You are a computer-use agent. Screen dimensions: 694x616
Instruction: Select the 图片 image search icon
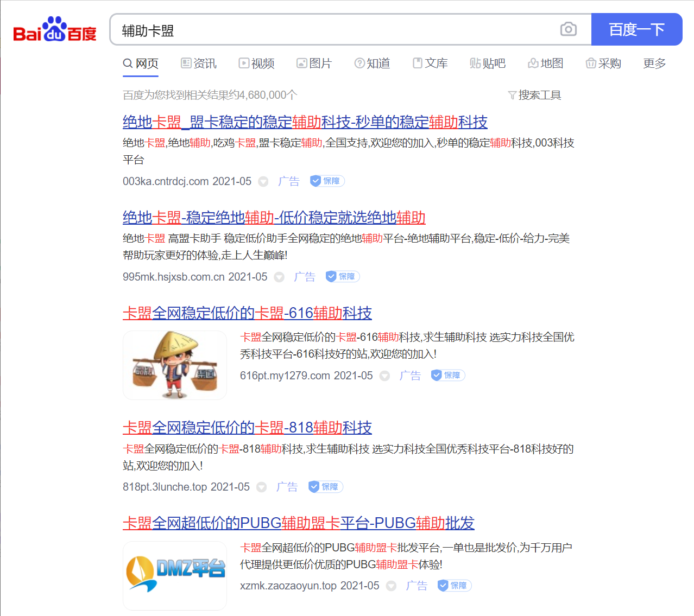pyautogui.click(x=302, y=63)
